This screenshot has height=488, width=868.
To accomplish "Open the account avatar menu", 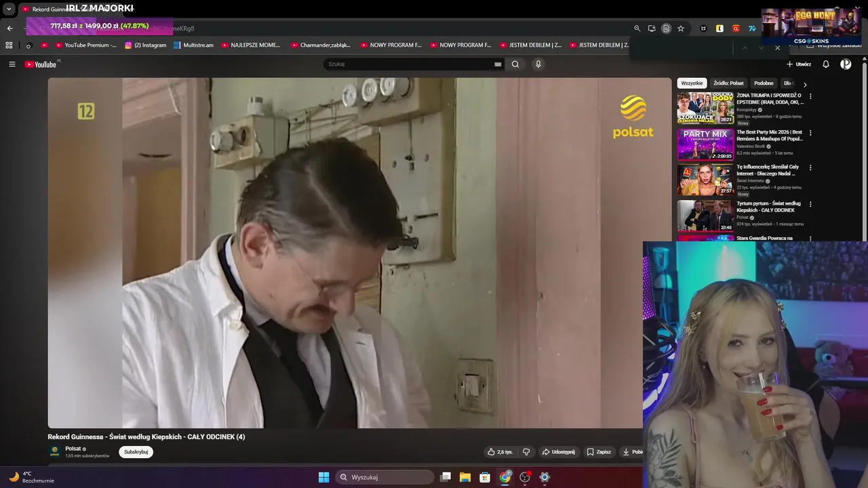I will 846,64.
